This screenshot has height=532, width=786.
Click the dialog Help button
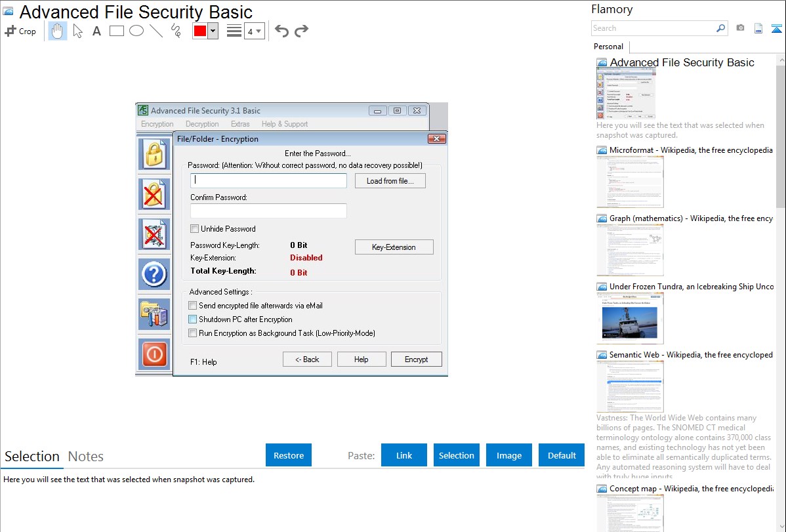[362, 359]
